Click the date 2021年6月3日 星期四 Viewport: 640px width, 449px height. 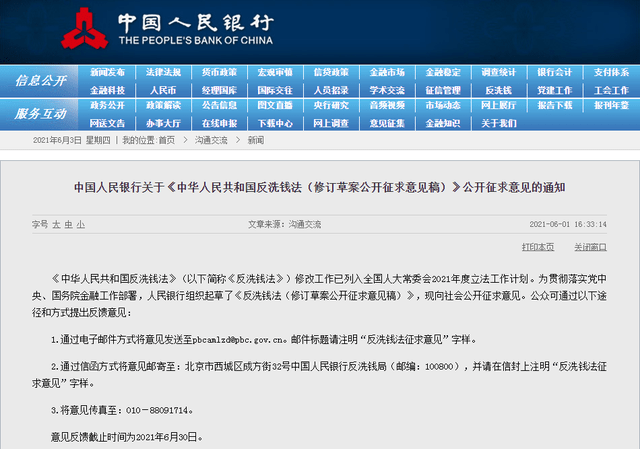pos(71,140)
